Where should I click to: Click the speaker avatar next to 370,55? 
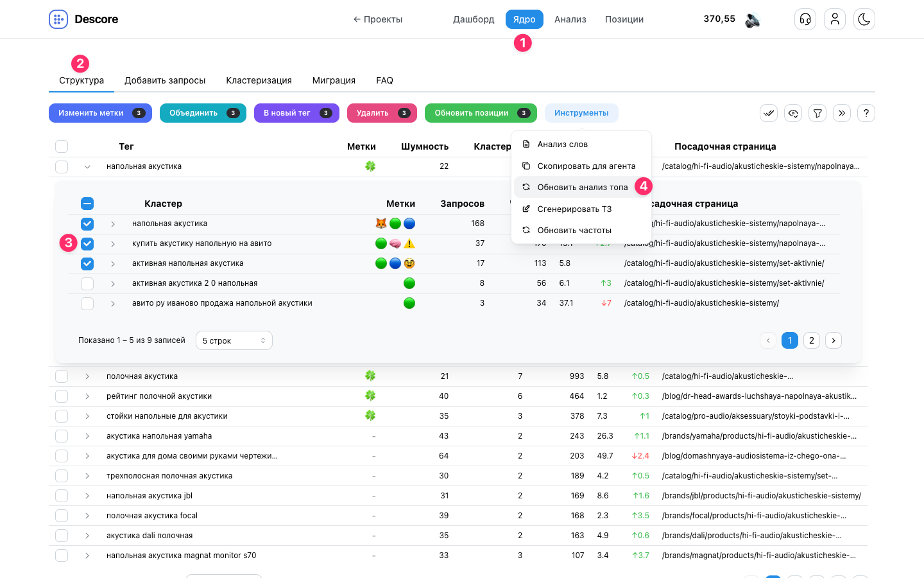[x=753, y=20]
